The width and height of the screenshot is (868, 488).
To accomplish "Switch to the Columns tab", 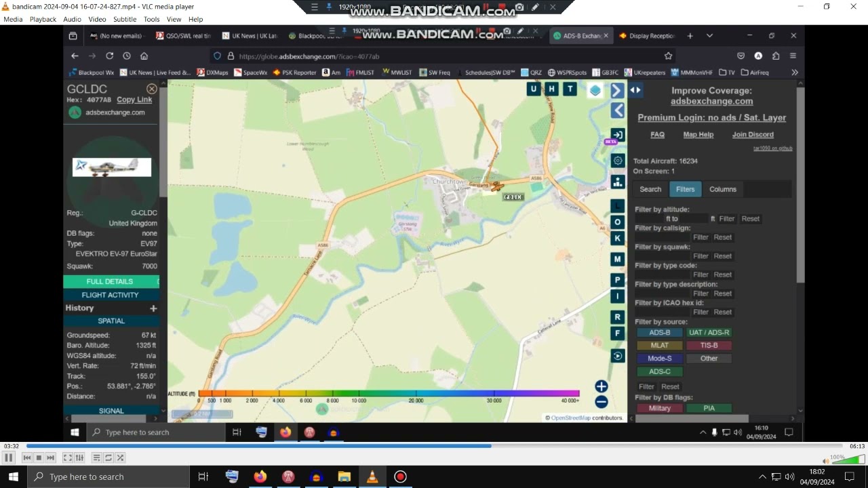I will (x=723, y=189).
